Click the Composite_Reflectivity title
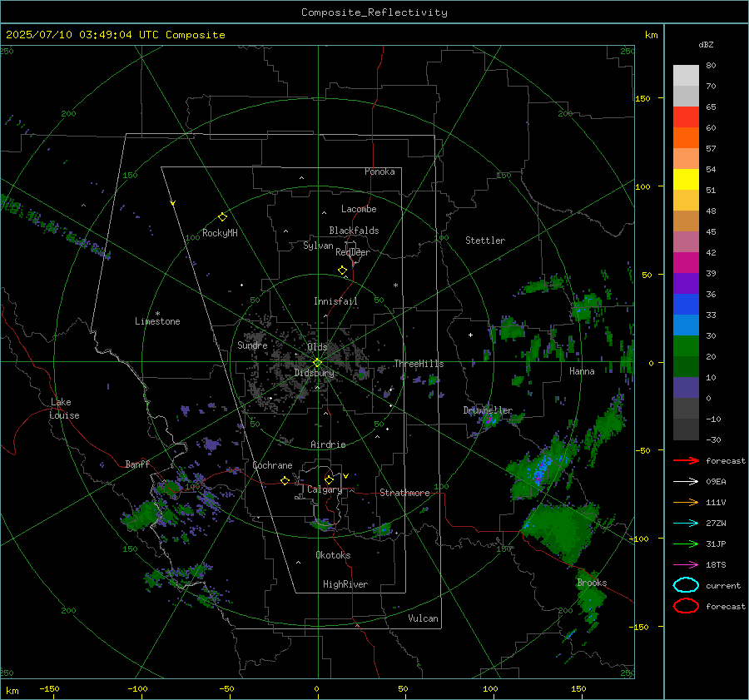Image resolution: width=749 pixels, height=700 pixels. pos(374,12)
